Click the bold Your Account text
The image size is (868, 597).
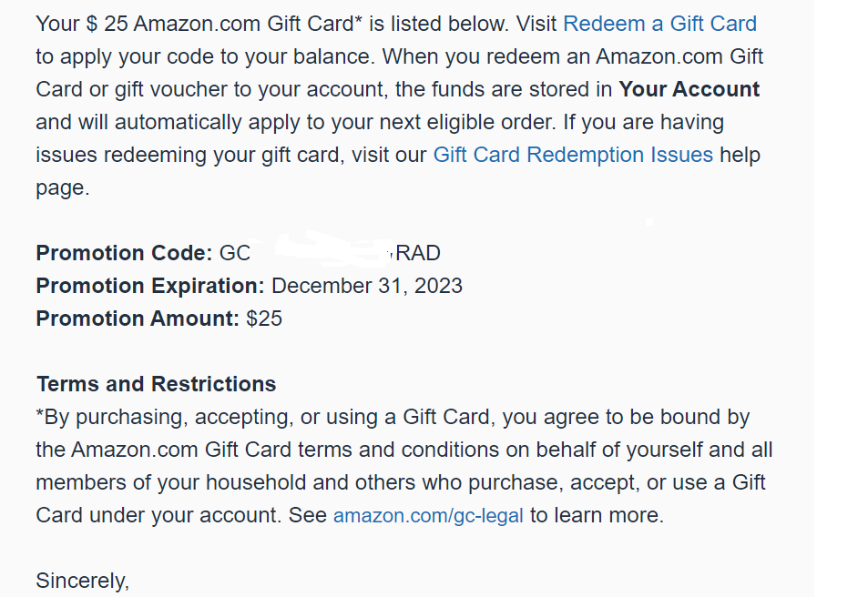[689, 89]
